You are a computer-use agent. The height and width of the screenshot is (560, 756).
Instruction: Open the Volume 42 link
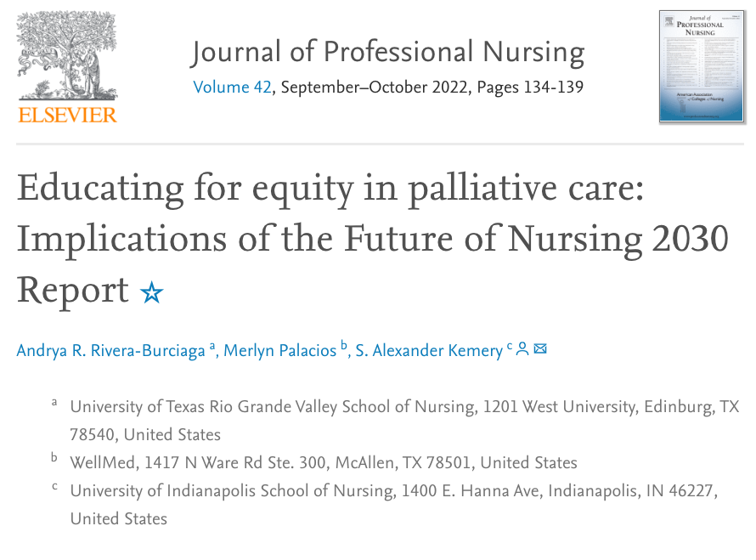point(232,88)
